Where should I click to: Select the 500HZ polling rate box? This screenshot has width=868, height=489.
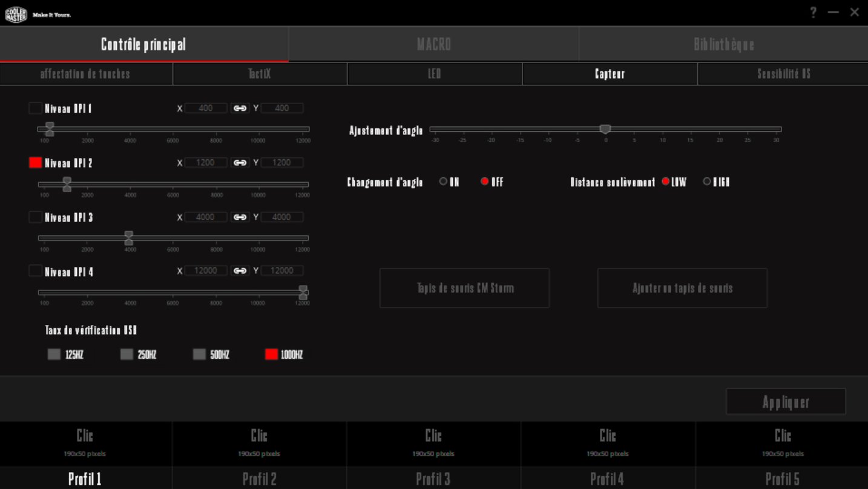200,355
